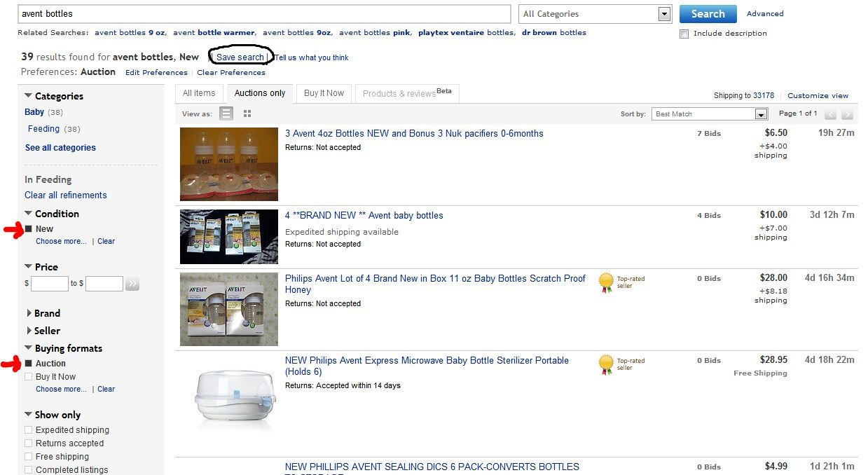The width and height of the screenshot is (868, 475).
Task: Focus the minimum price input
Action: click(x=50, y=284)
